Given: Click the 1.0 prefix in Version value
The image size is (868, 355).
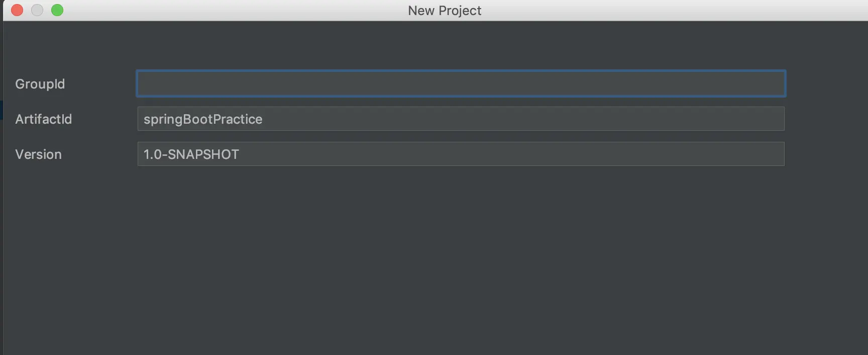Looking at the screenshot, I should [x=152, y=154].
